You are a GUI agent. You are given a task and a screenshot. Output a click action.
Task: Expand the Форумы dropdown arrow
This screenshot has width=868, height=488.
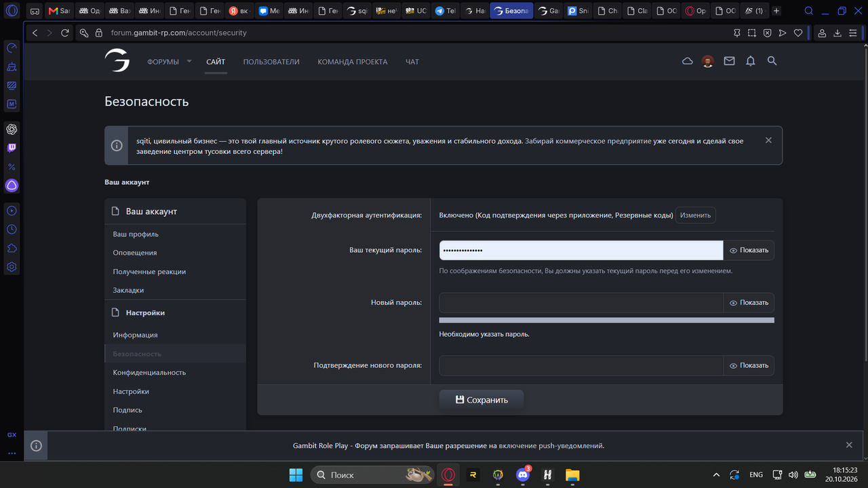click(x=189, y=61)
